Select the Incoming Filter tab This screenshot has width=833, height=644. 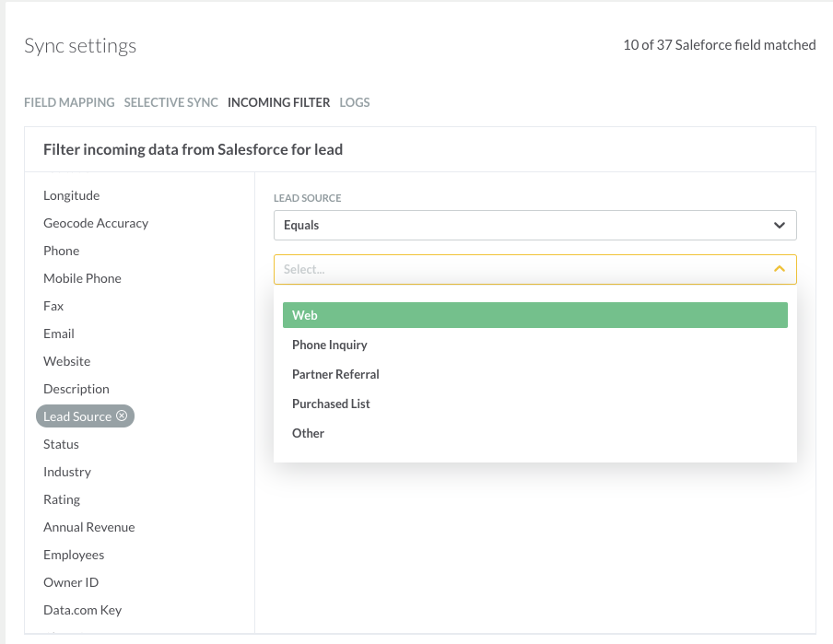coord(279,102)
